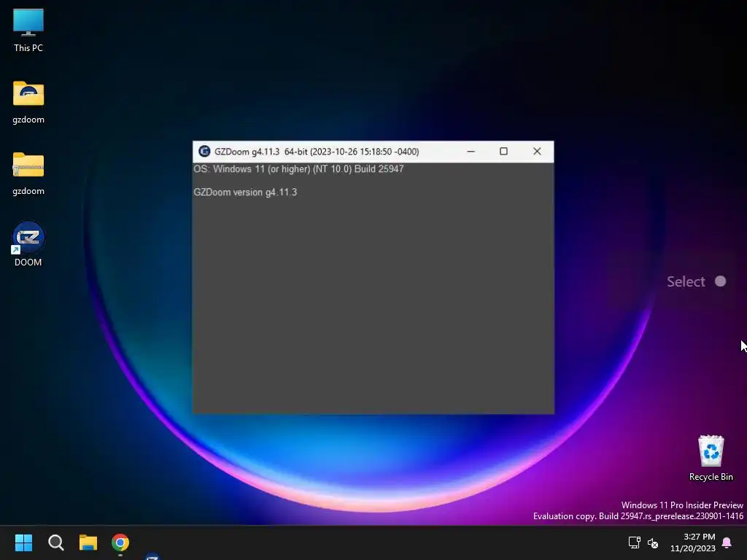Image resolution: width=747 pixels, height=560 pixels.
Task: Open the notification bell icon
Action: pyautogui.click(x=727, y=542)
